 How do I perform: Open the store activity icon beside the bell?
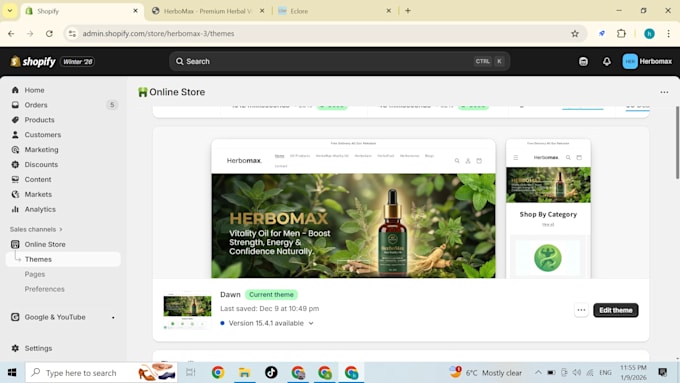pyautogui.click(x=583, y=62)
